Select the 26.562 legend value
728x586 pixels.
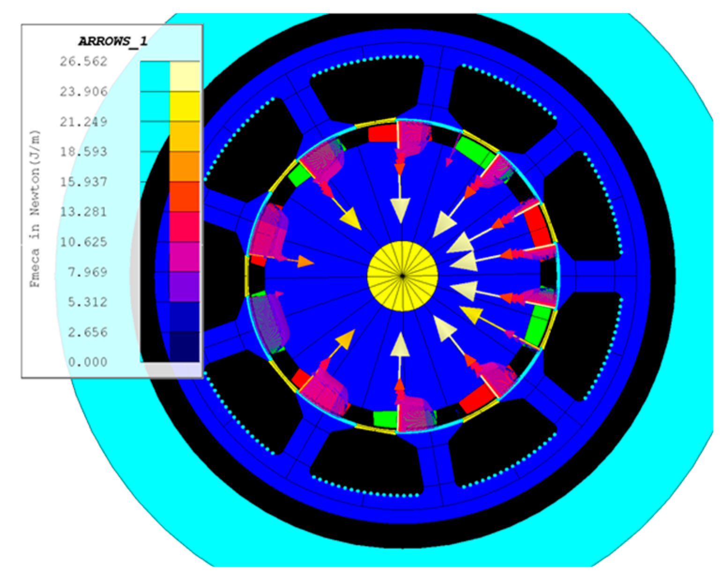(83, 61)
